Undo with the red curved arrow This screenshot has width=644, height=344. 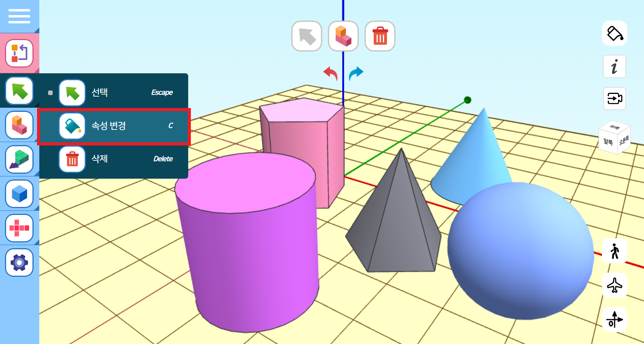(x=331, y=73)
